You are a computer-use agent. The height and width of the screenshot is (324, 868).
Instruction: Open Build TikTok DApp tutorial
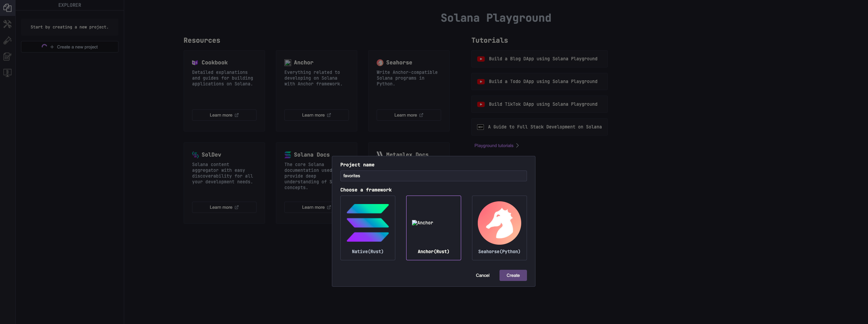point(539,104)
